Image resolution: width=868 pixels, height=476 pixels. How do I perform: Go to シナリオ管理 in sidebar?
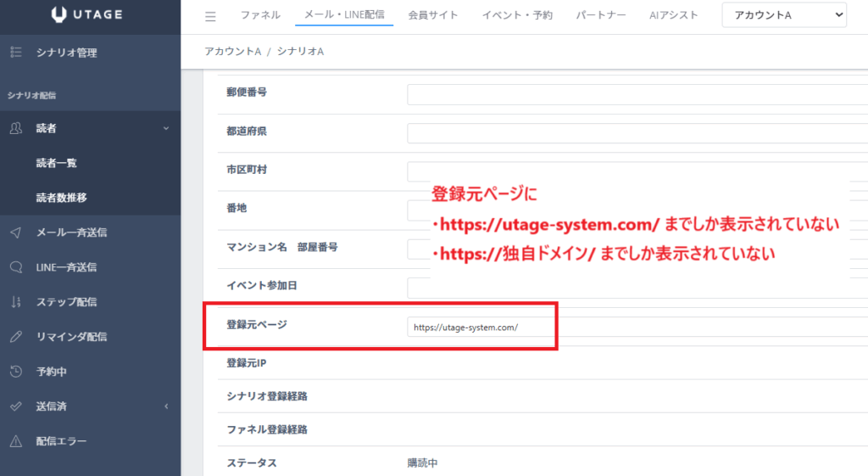pyautogui.click(x=66, y=53)
